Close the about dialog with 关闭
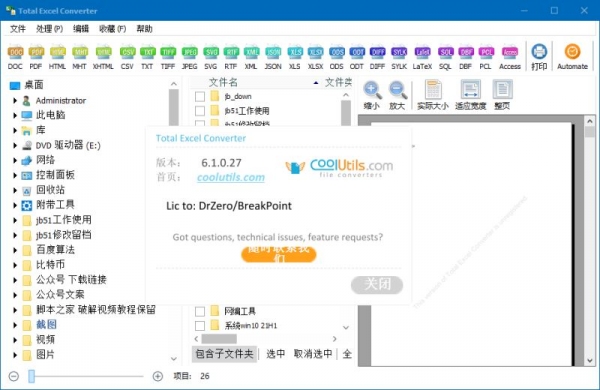The image size is (600, 390). [377, 285]
